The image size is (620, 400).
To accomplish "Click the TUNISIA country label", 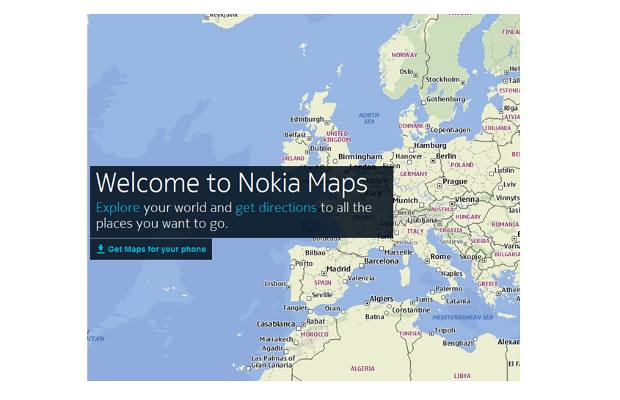I will (x=410, y=334).
